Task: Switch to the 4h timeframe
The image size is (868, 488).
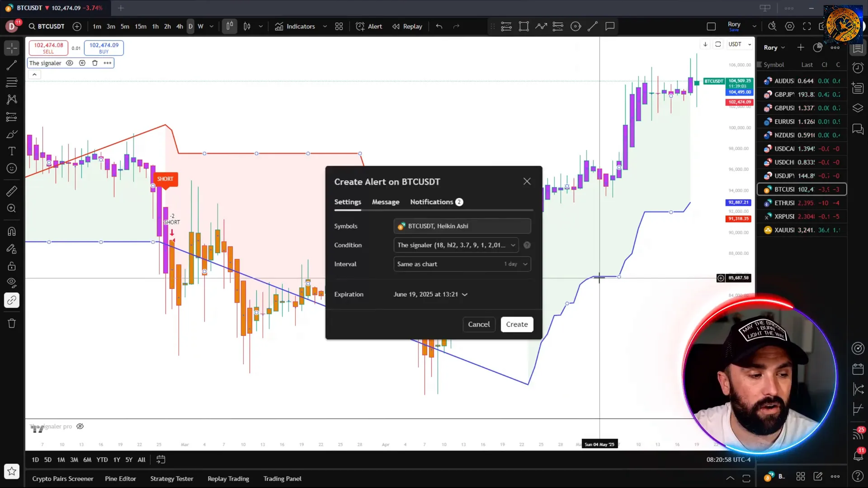Action: click(179, 26)
